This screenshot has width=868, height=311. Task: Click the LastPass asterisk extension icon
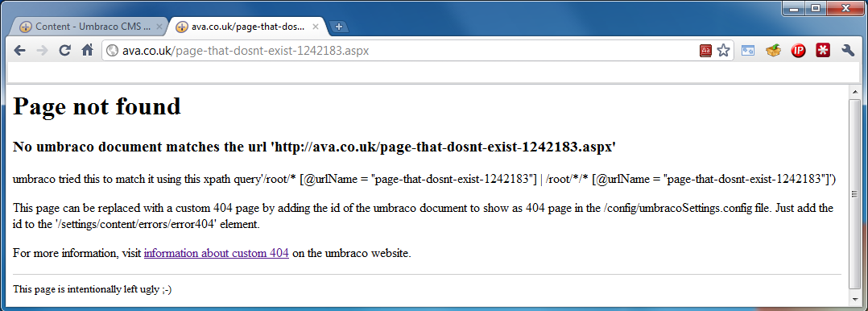pyautogui.click(x=823, y=51)
